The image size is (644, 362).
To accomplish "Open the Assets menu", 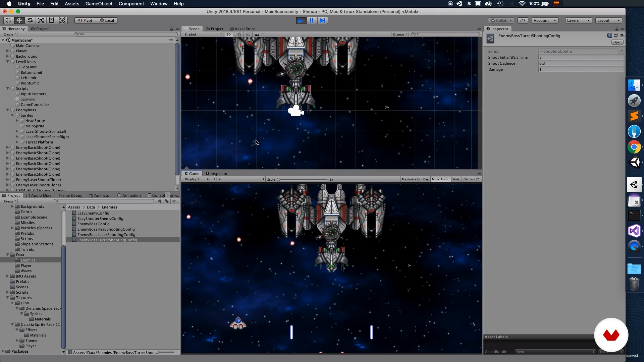I will pyautogui.click(x=72, y=4).
